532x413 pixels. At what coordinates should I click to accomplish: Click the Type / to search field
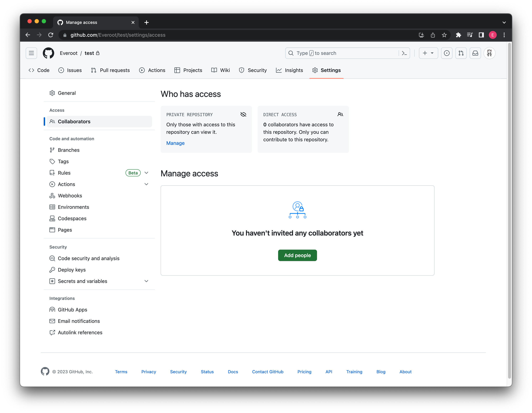pos(347,53)
